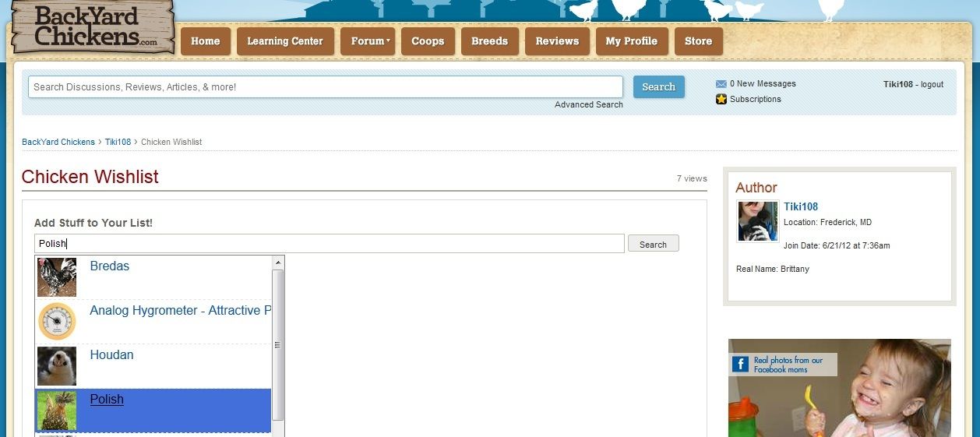
Task: Click the envelope New Messages icon
Action: pos(721,84)
